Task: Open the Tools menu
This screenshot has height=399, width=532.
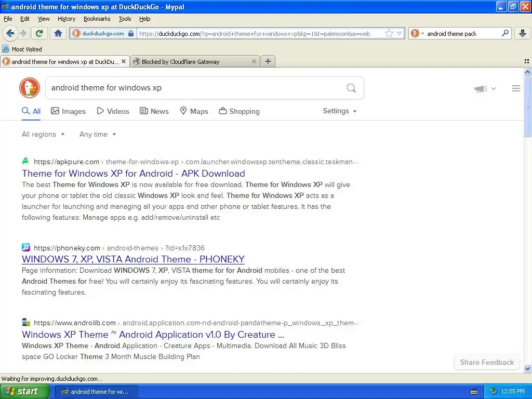Action: click(x=125, y=19)
